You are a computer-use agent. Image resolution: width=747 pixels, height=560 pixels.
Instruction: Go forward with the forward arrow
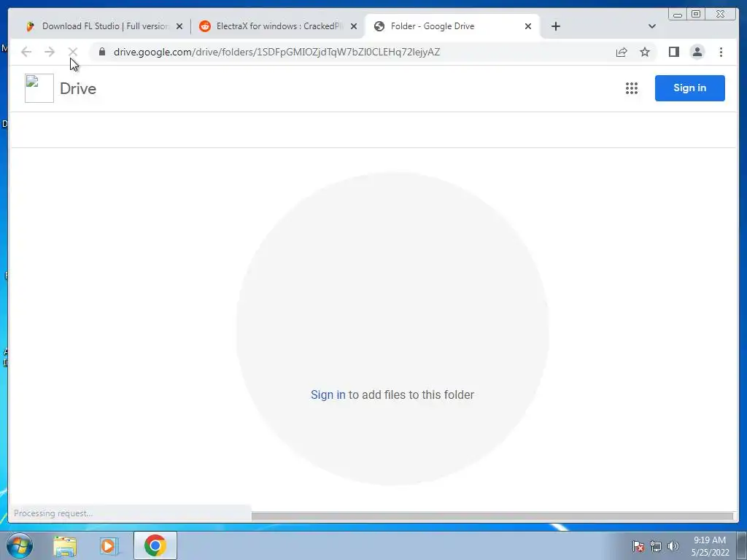(x=50, y=52)
